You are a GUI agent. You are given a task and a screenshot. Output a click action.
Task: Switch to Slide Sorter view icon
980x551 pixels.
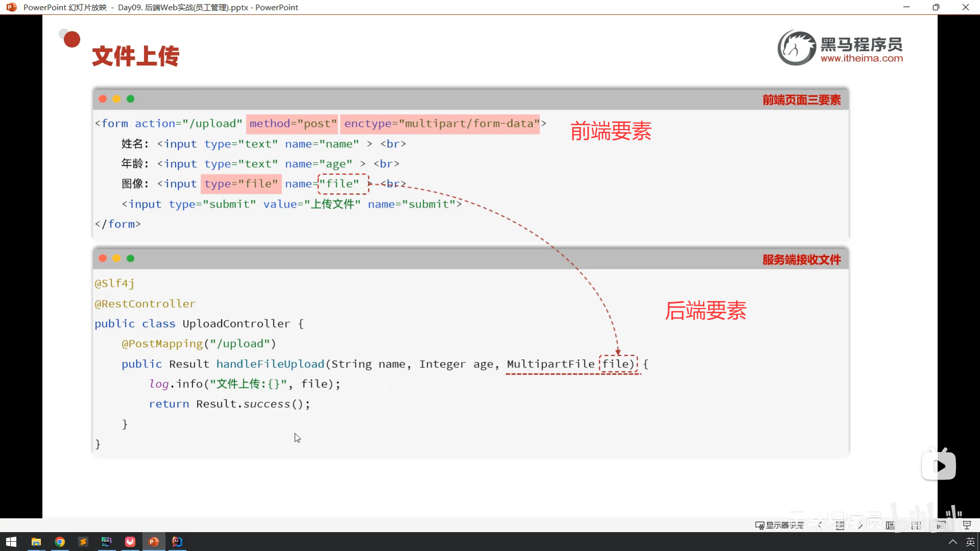click(916, 525)
